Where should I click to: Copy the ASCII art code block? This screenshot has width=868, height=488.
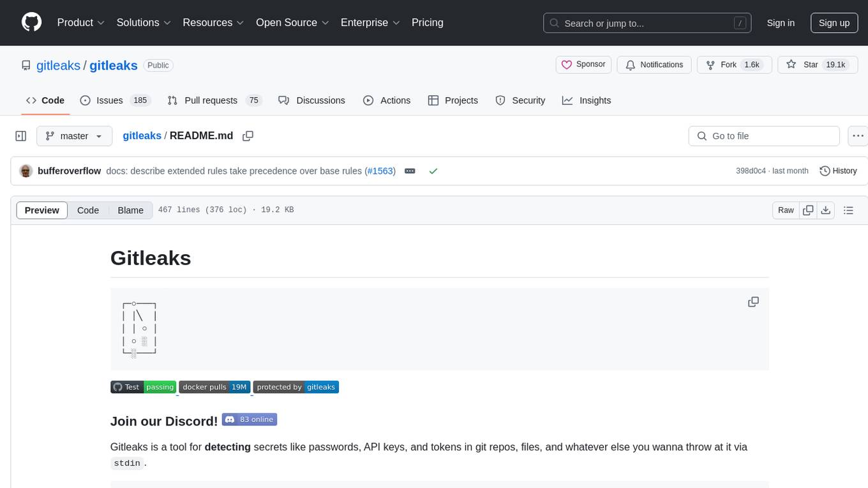pos(753,302)
